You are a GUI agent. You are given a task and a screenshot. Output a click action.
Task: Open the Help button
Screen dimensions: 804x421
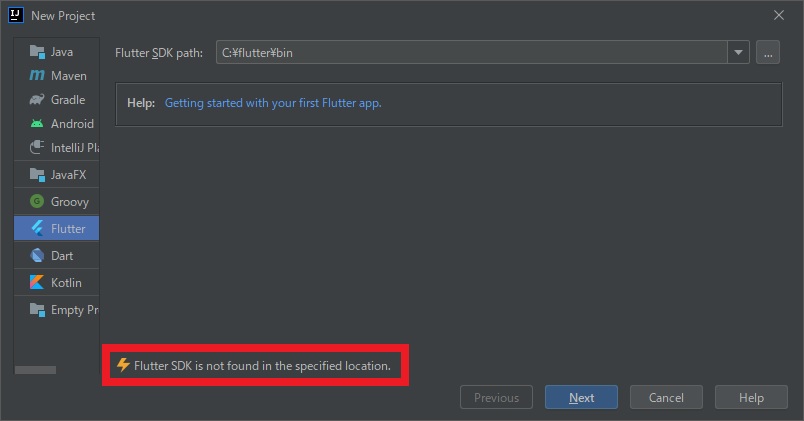(x=751, y=397)
